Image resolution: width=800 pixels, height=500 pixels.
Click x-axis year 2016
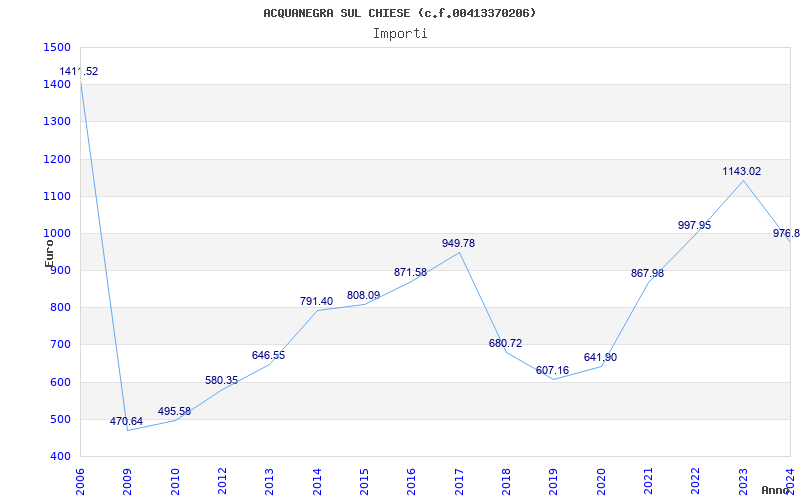(412, 482)
